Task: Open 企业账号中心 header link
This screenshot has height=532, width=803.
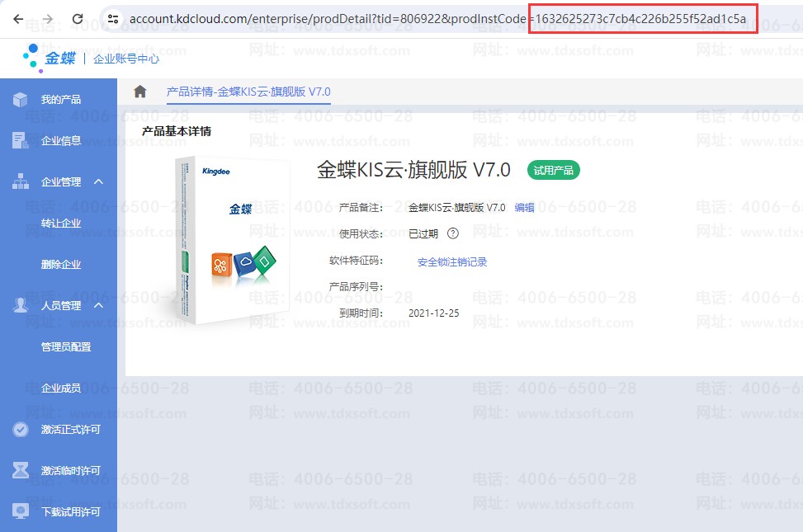Action: coord(126,59)
